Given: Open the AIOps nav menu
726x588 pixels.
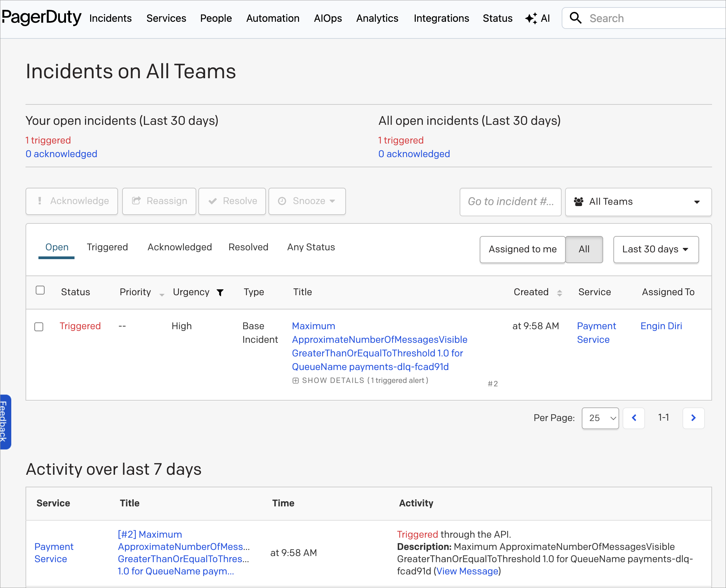Looking at the screenshot, I should pyautogui.click(x=328, y=18).
